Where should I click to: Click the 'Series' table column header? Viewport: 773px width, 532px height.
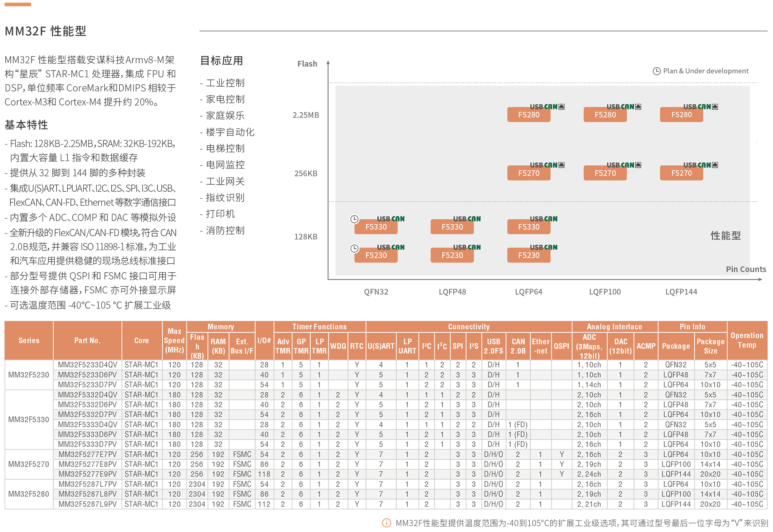click(x=29, y=340)
